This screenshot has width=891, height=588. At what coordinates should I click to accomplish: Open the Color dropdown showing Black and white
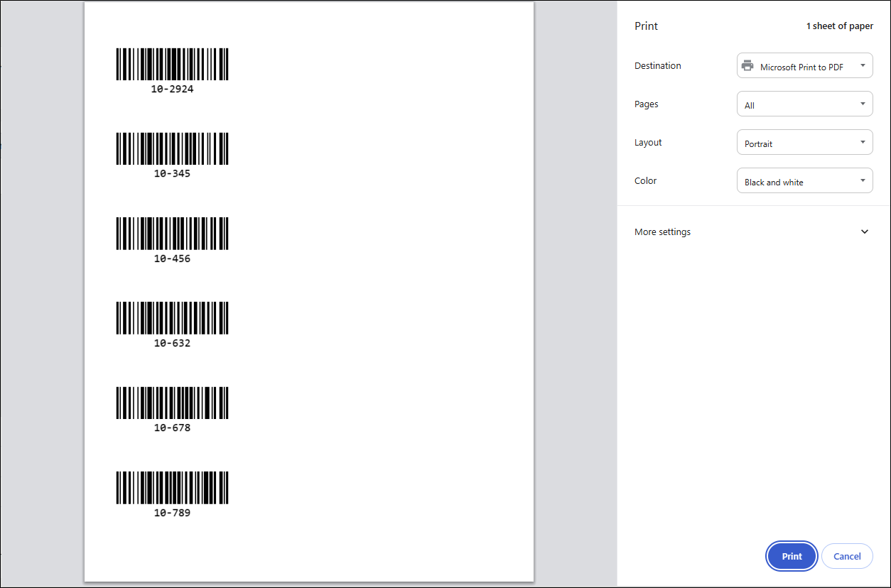pos(804,181)
